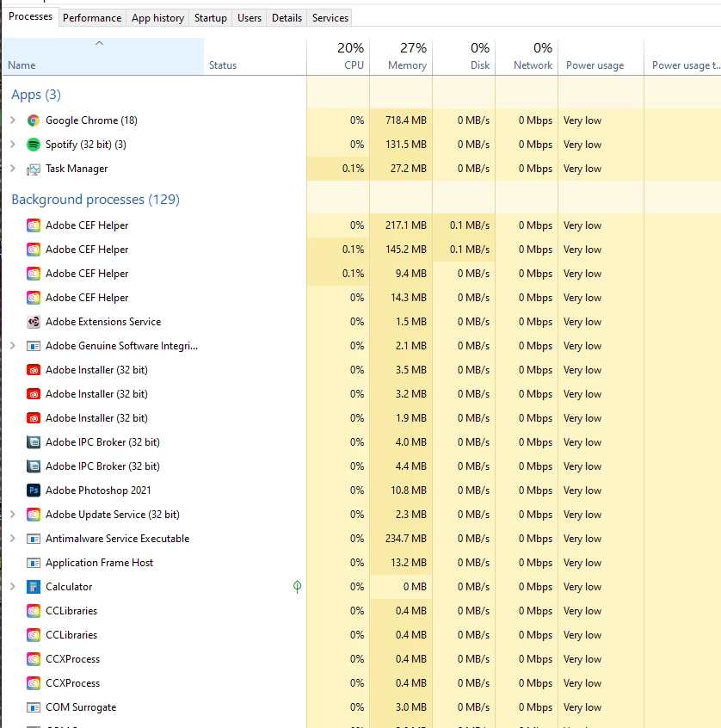Viewport: 721px width, 728px height.
Task: Click Calculator's 0 MB memory cell
Action: 401,587
